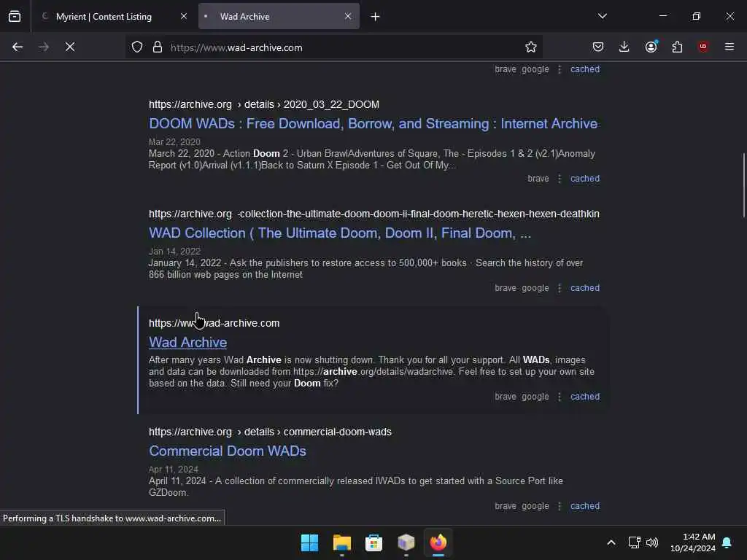Open the Wad Archive result link

click(x=187, y=343)
